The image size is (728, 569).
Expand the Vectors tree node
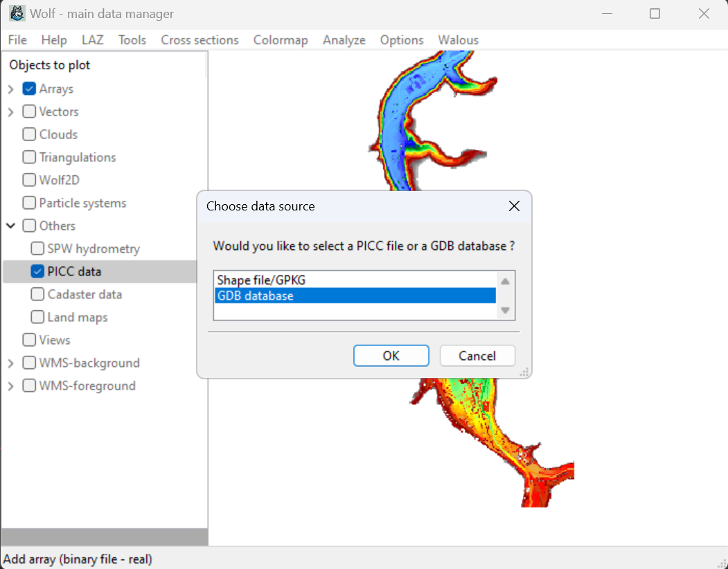click(11, 112)
